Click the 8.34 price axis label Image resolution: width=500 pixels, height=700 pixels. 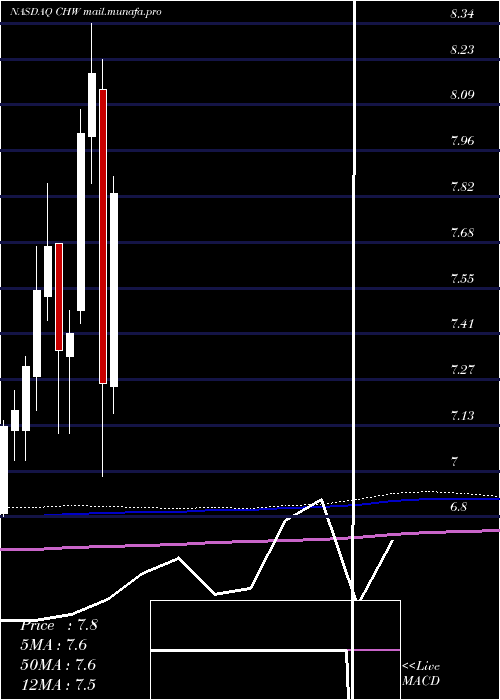(462, 14)
